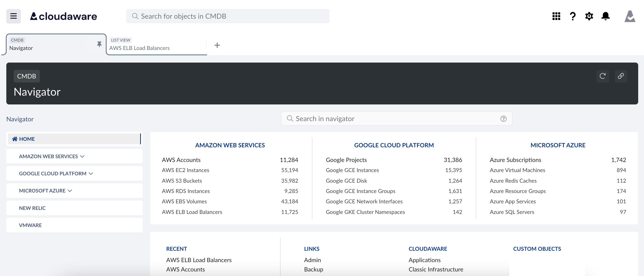Open Classic Infrastructure
Screen dimensions: 644x276
click(x=436, y=269)
